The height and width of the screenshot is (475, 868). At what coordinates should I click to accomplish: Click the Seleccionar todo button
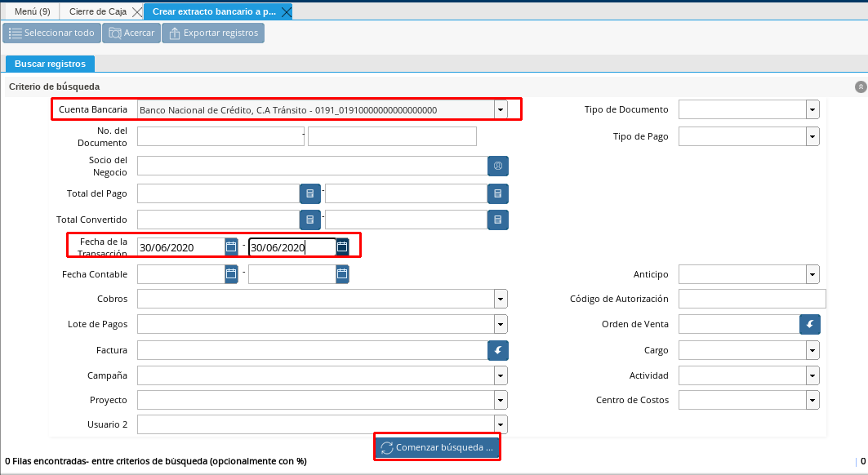coord(52,33)
